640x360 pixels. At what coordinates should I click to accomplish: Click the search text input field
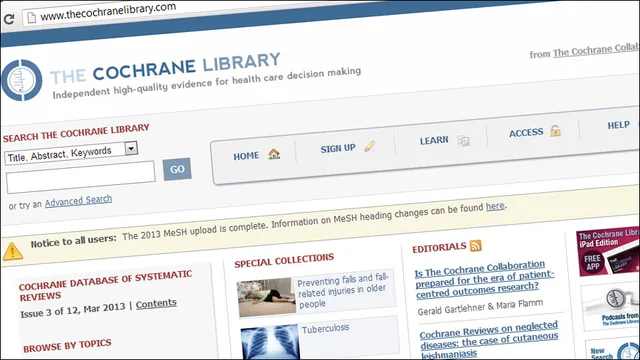click(x=80, y=177)
